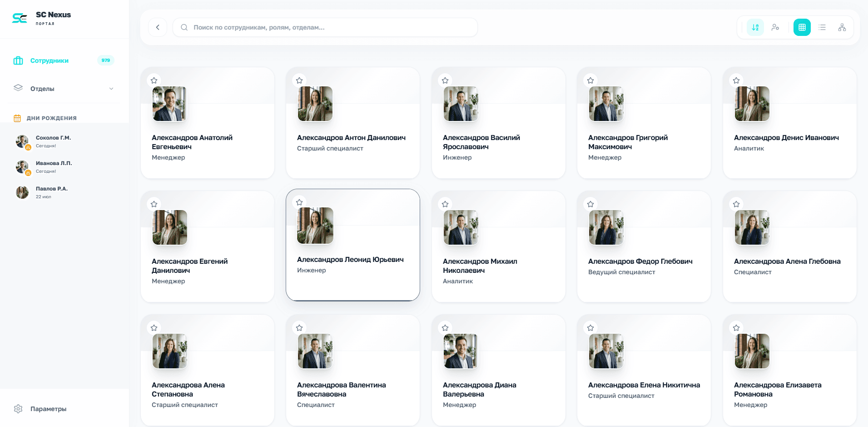868x427 pixels.
Task: Star Александров Леонид Юрьевич card
Action: click(299, 202)
